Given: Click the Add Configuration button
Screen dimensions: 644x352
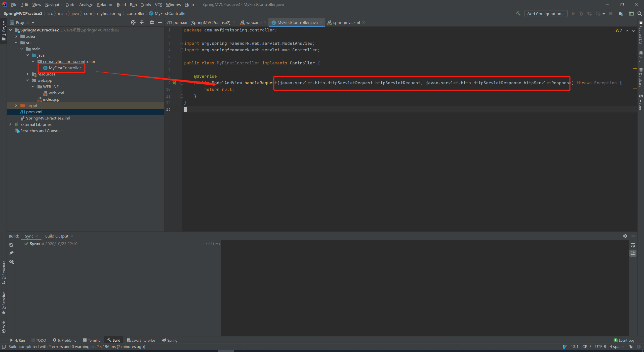Looking at the screenshot, I should pos(545,14).
